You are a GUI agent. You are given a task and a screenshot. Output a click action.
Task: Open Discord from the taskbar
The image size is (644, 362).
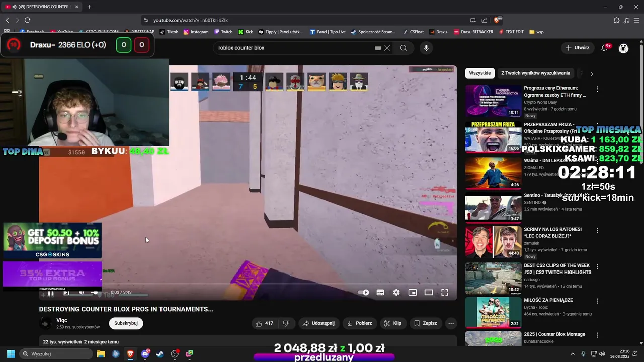click(145, 354)
